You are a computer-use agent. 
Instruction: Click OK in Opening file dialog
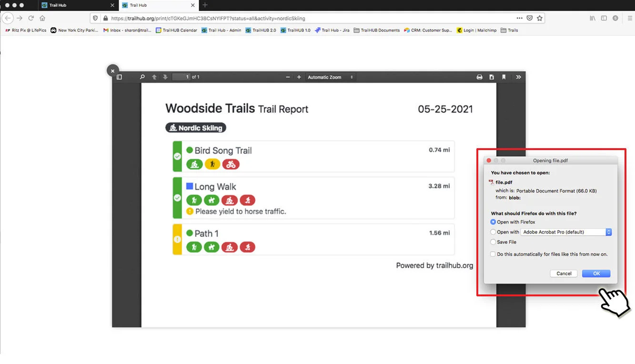pos(596,273)
